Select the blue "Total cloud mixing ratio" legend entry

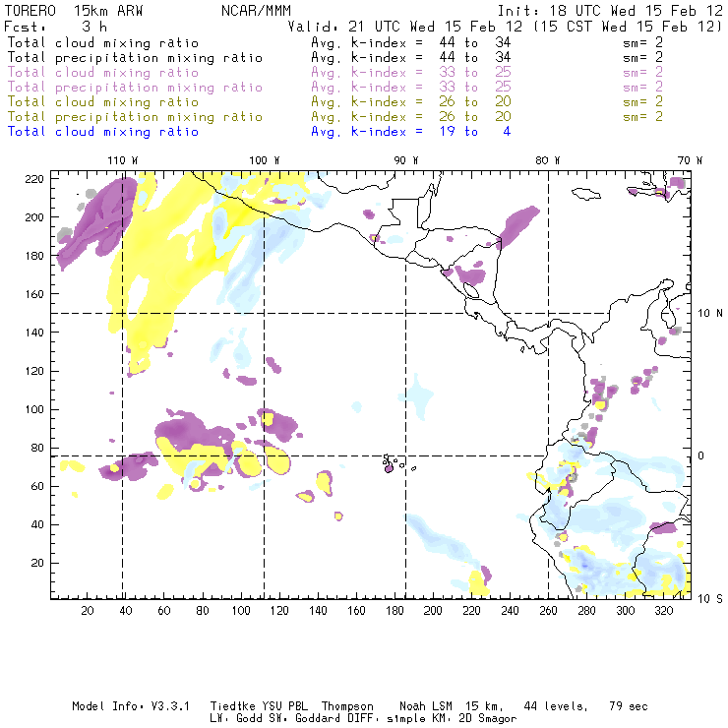point(103,132)
